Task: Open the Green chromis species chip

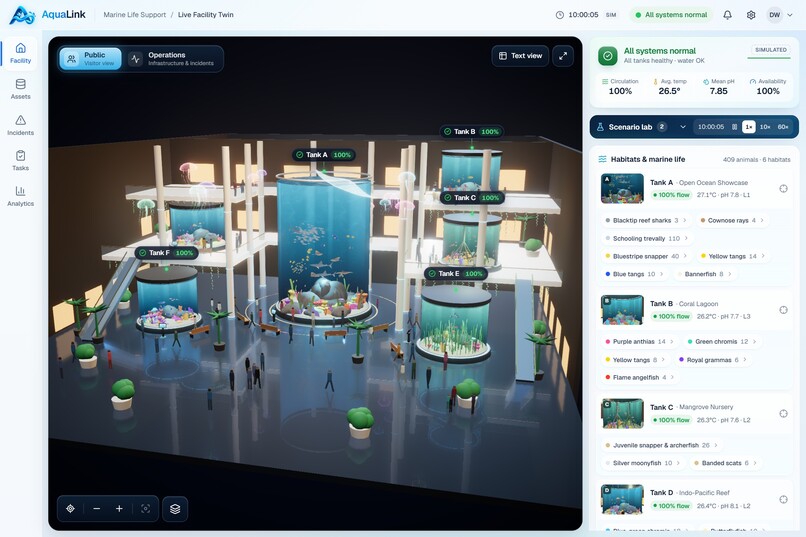Action: point(722,341)
